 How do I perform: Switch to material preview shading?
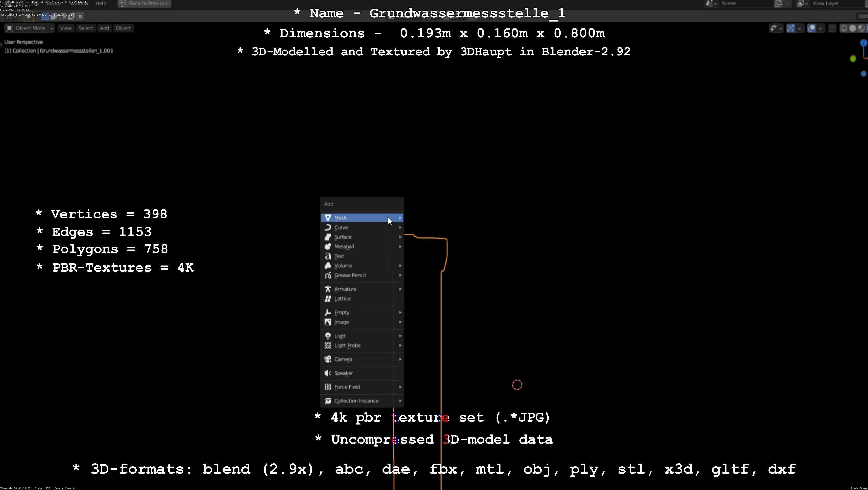(x=861, y=28)
